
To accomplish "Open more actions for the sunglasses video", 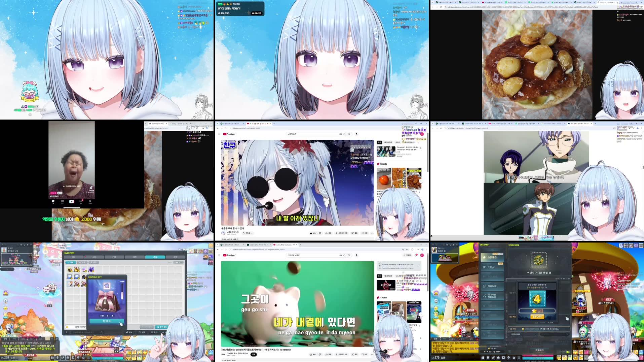I will (372, 233).
